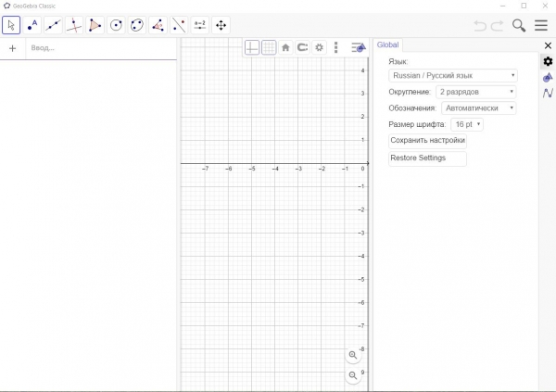
Task: Zoom in on the graphics view
Action: pos(353,355)
